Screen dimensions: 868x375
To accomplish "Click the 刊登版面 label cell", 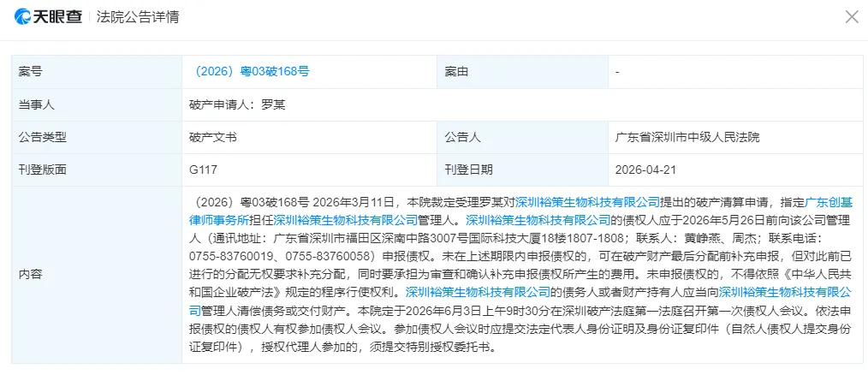I will pyautogui.click(x=97, y=170).
